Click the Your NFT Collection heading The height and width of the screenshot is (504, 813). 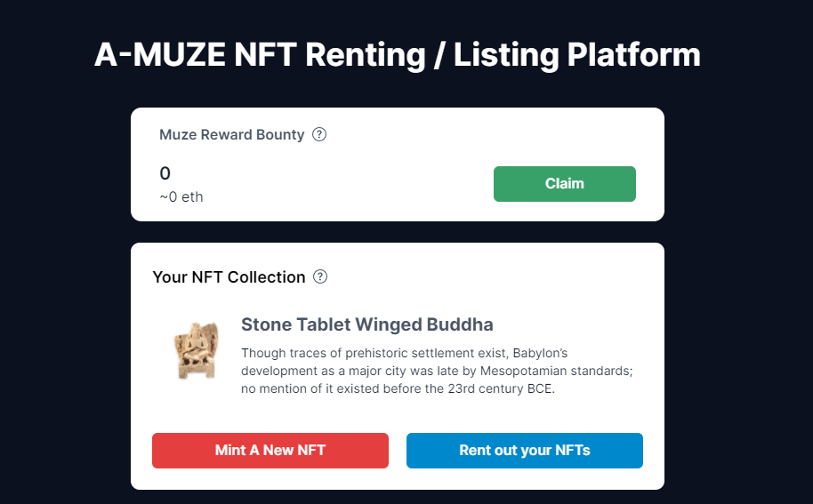click(x=229, y=277)
